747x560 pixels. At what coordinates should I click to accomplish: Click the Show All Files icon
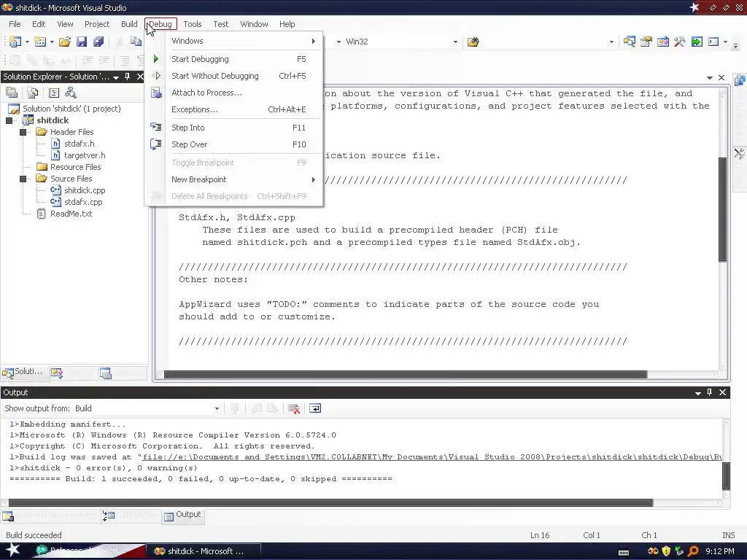coord(33,93)
